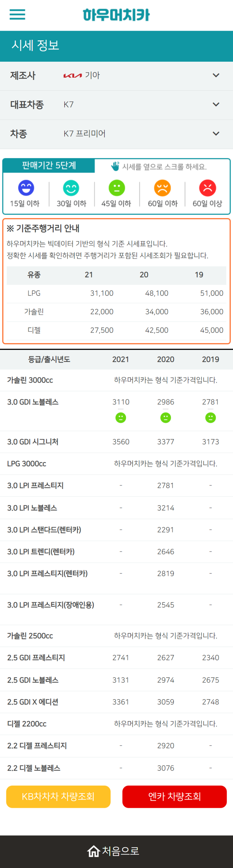Click the 등급/출시년도 header
The height and width of the screenshot is (868, 233).
(49, 359)
